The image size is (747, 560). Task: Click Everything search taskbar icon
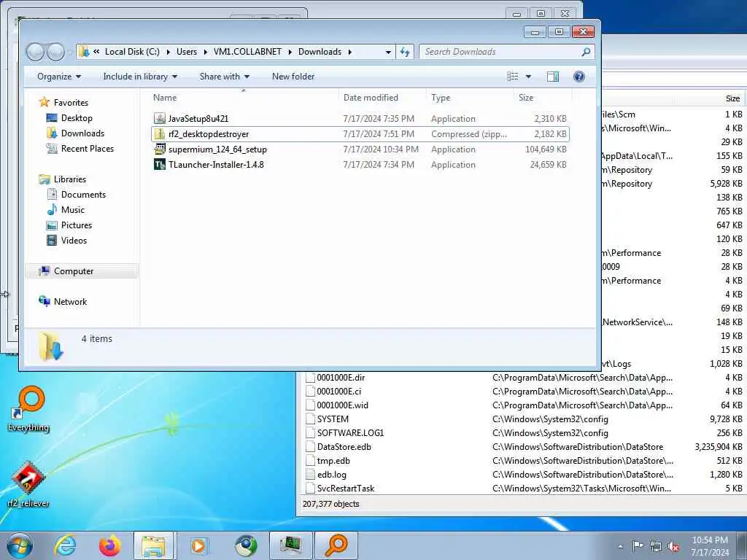pos(336,545)
